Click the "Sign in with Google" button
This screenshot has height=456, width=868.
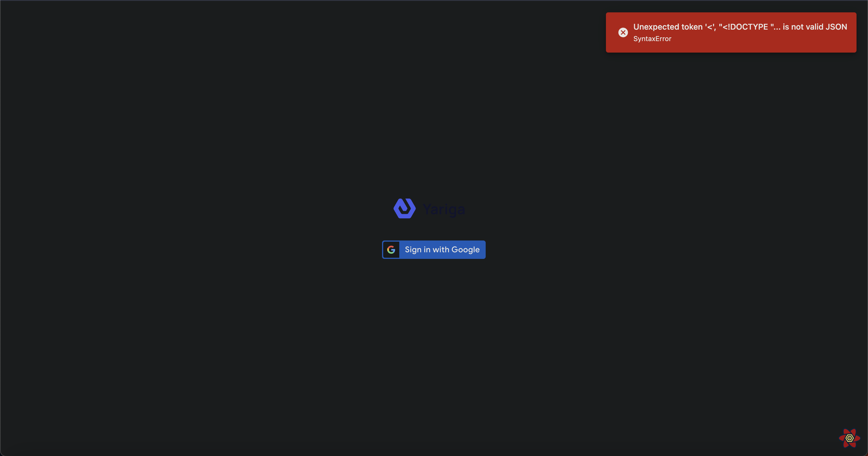pos(434,250)
